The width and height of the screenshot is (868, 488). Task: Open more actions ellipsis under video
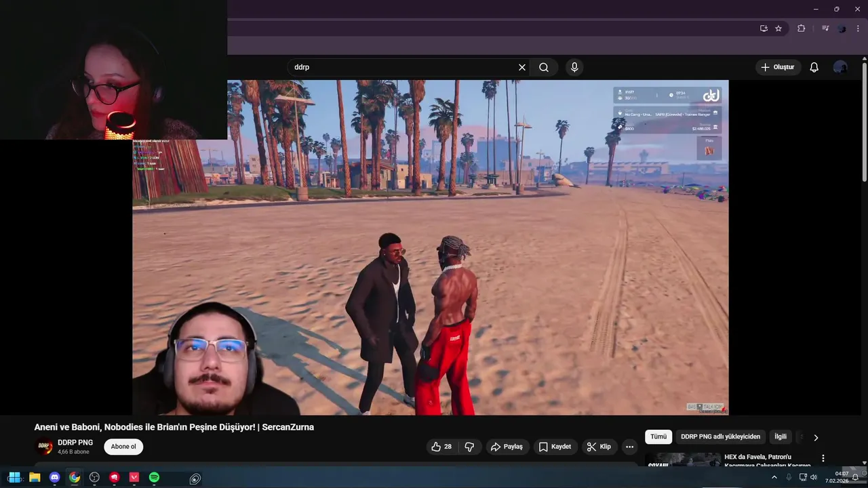tap(629, 447)
